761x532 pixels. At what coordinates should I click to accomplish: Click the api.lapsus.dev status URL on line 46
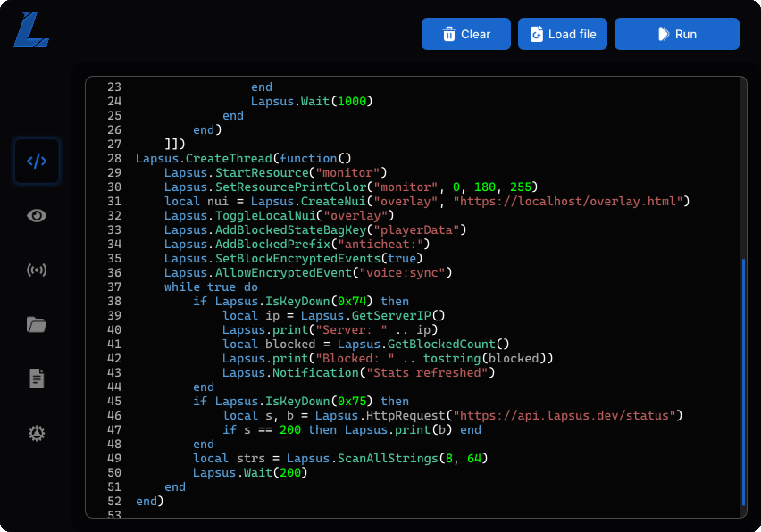(567, 416)
